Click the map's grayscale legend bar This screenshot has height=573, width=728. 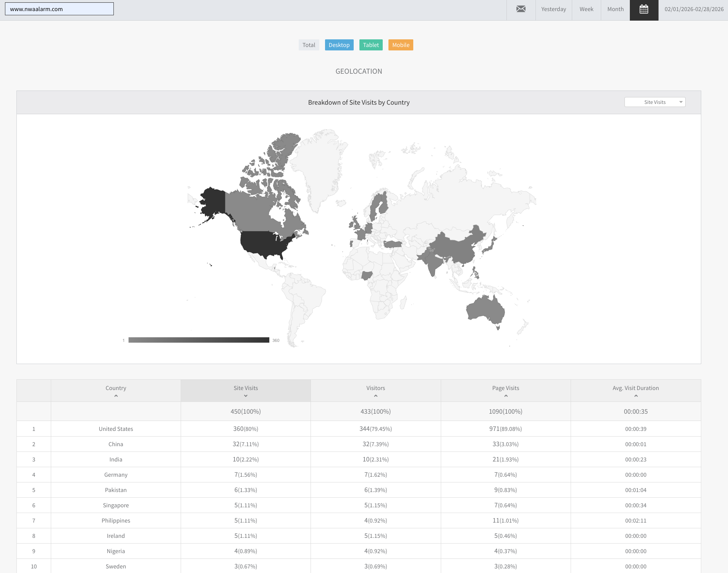[199, 340]
